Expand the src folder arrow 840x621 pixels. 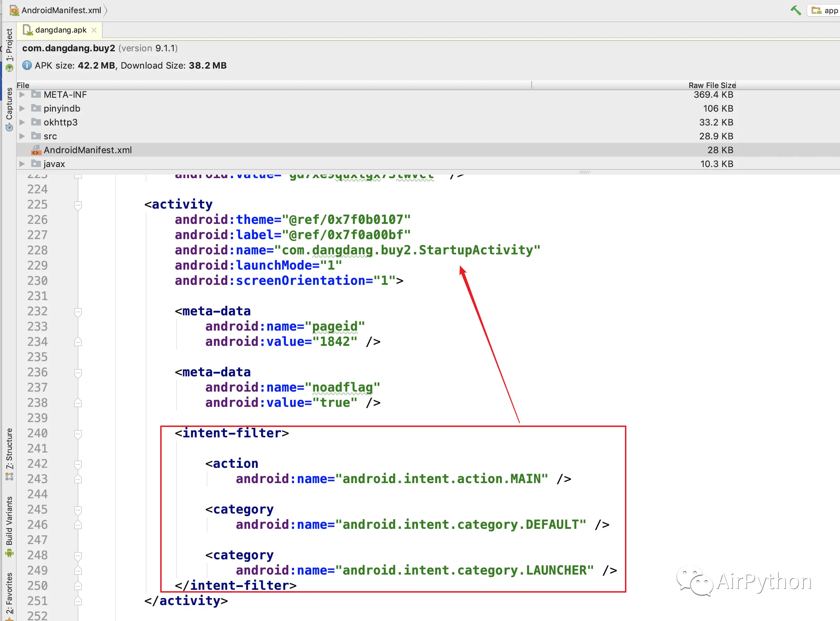pyautogui.click(x=22, y=136)
